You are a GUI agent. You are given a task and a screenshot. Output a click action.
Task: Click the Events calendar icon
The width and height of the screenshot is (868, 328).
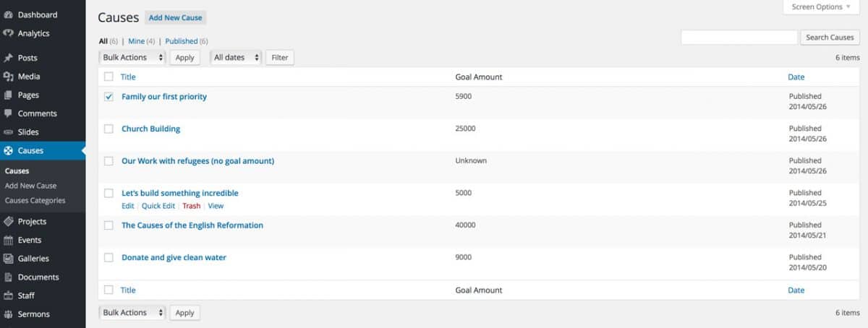[8, 240]
